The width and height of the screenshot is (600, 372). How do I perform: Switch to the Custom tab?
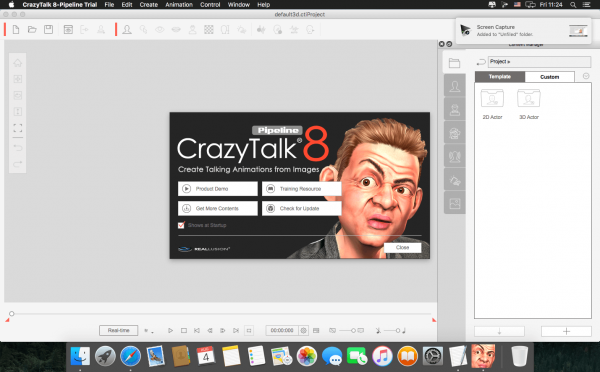549,77
